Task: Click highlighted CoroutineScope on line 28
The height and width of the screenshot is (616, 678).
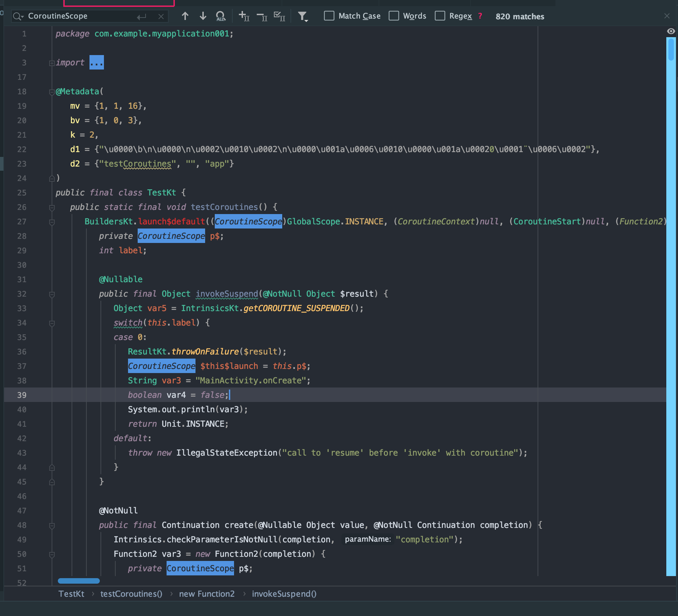Action: click(x=171, y=236)
